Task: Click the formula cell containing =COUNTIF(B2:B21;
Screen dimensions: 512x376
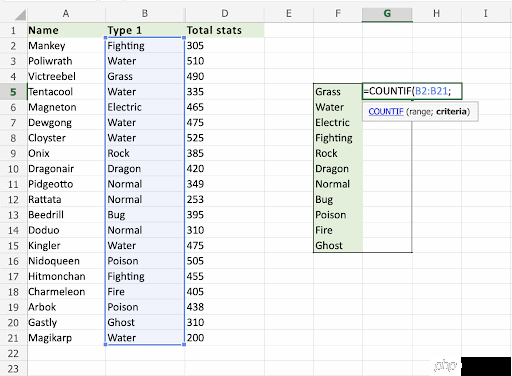Action: 412,91
